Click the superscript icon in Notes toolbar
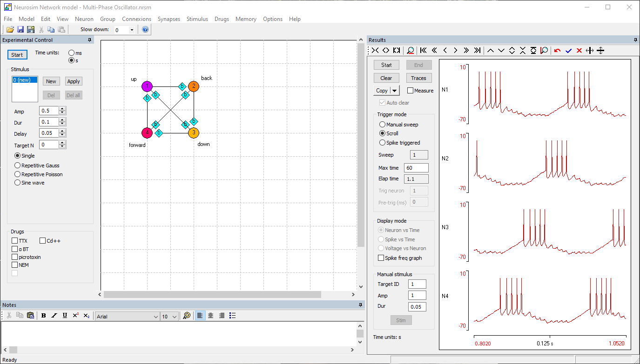The width and height of the screenshot is (640, 364). [76, 316]
